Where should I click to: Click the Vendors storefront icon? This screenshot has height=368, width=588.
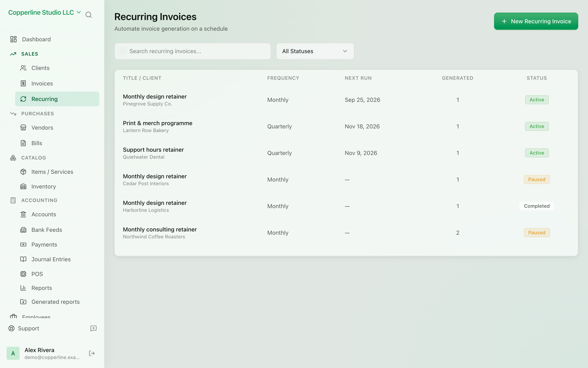pos(23,128)
